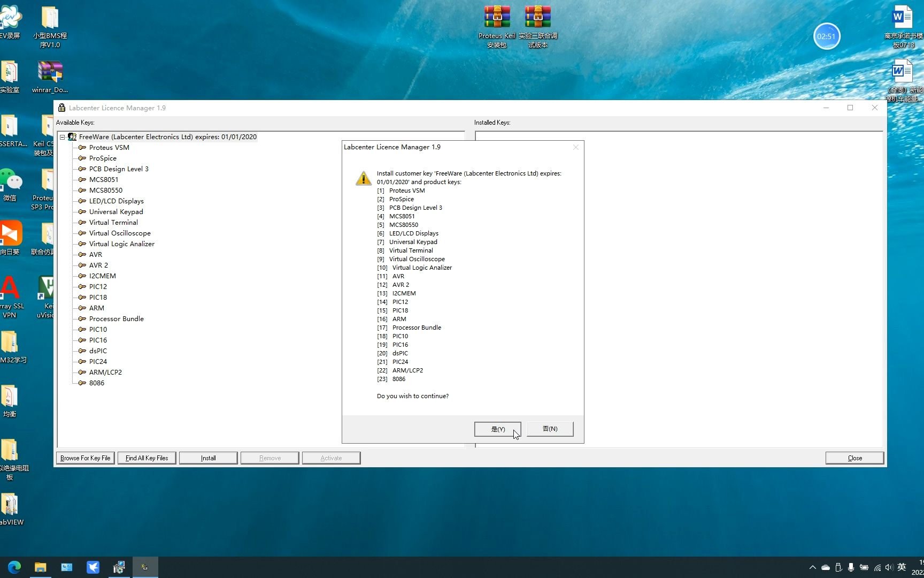Select Proteus VSM key in Available Keys
This screenshot has height=578, width=924.
pos(109,148)
